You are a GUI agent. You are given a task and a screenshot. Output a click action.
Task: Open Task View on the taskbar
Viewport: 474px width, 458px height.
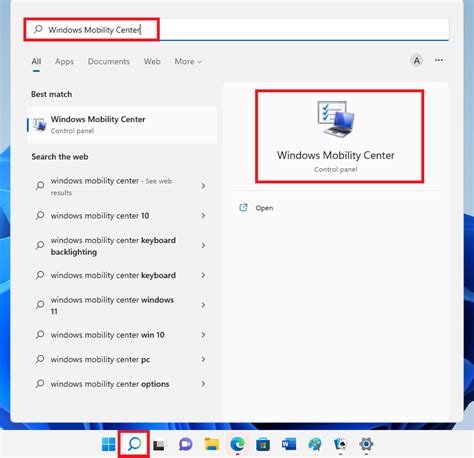159,445
